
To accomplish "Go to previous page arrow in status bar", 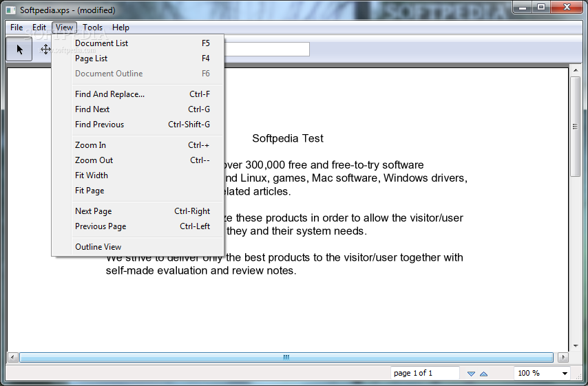I will [484, 373].
